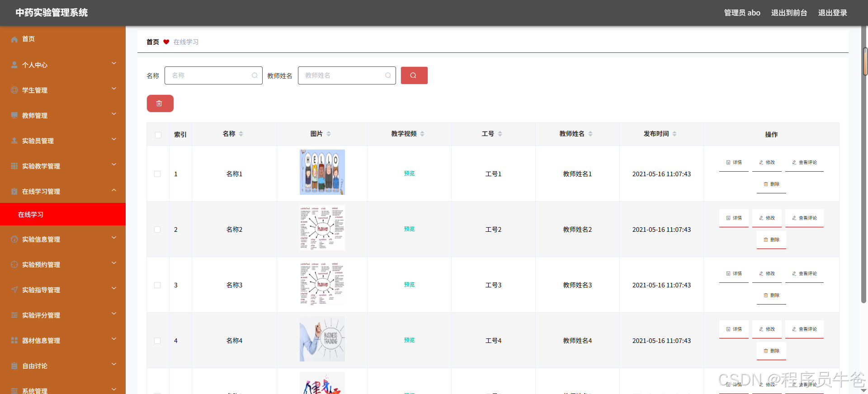Collapse the 在线学习管理 menu chevron
This screenshot has width=868, height=394.
pos(114,190)
